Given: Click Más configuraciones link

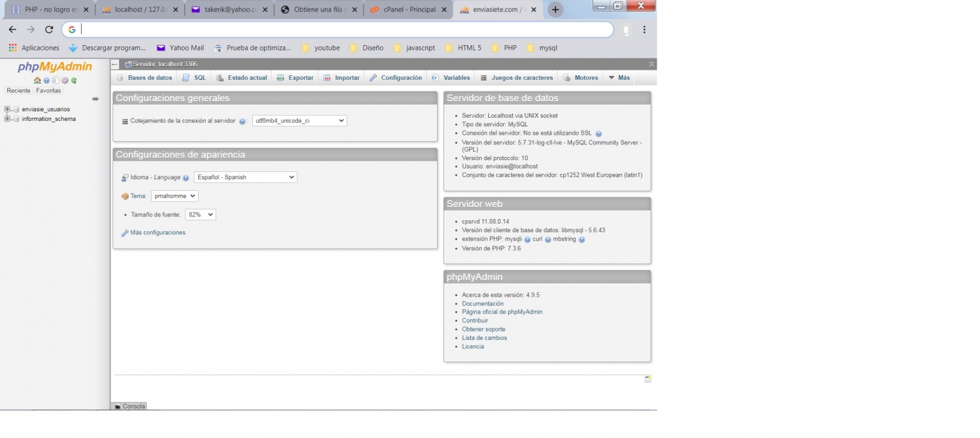Looking at the screenshot, I should [158, 233].
